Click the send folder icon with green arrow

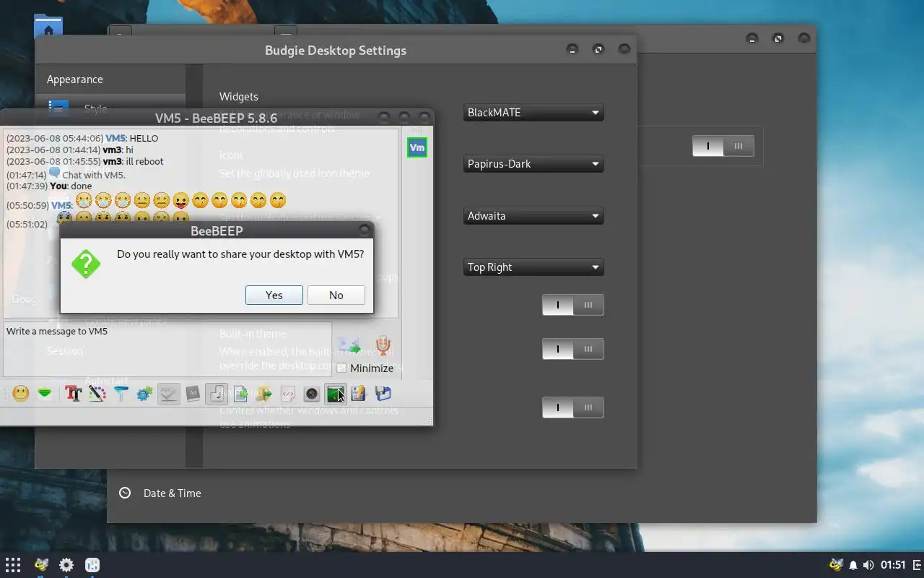point(264,394)
